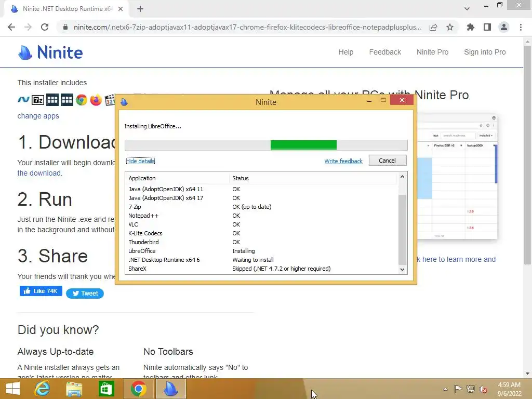Select the LibreOffice row in installer list
Screen dimensions: 532x399
coord(262,251)
